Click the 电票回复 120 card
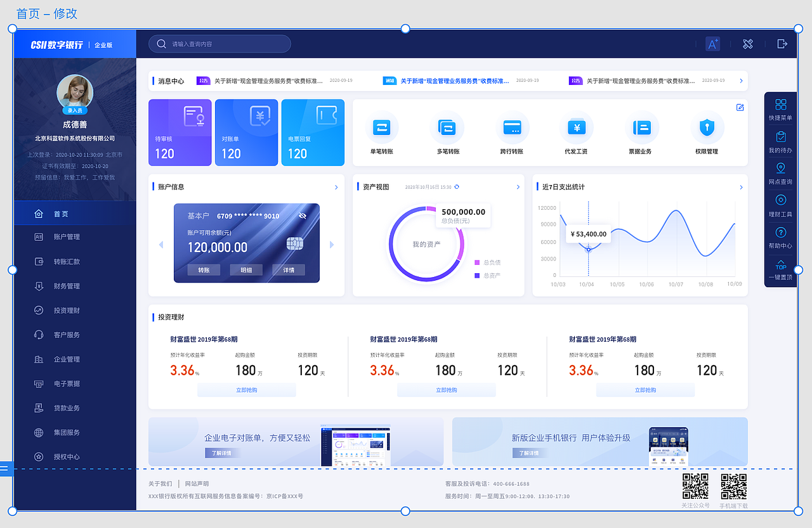The width and height of the screenshot is (812, 528). tap(313, 132)
